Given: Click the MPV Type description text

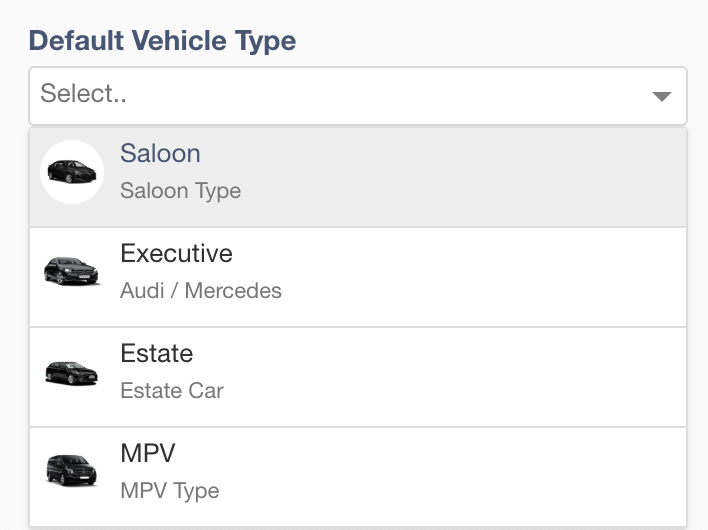Looking at the screenshot, I should click(169, 491).
